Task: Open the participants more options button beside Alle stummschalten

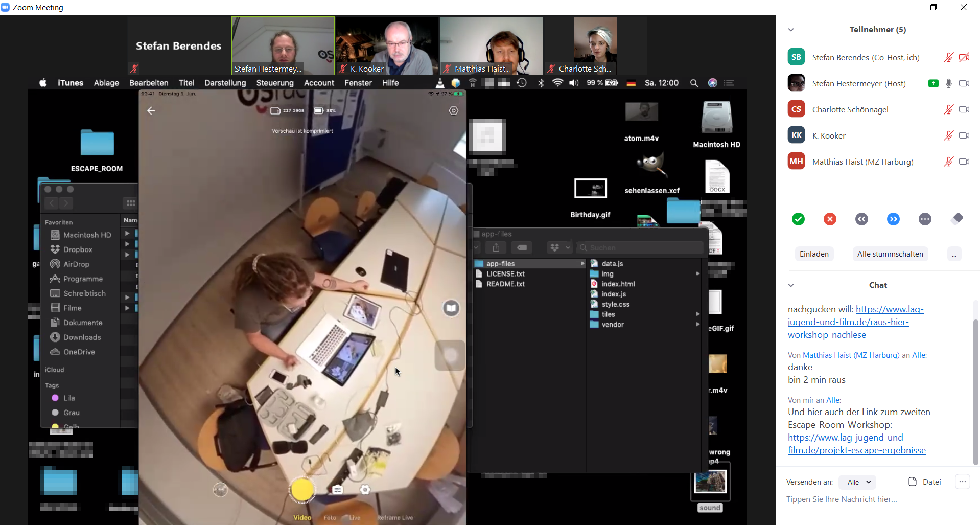Action: pyautogui.click(x=954, y=254)
